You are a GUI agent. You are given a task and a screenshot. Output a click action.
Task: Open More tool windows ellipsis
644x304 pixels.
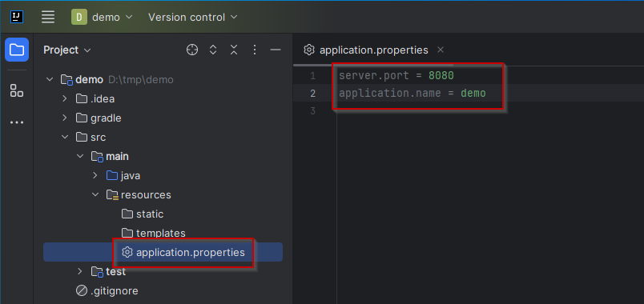[17, 122]
